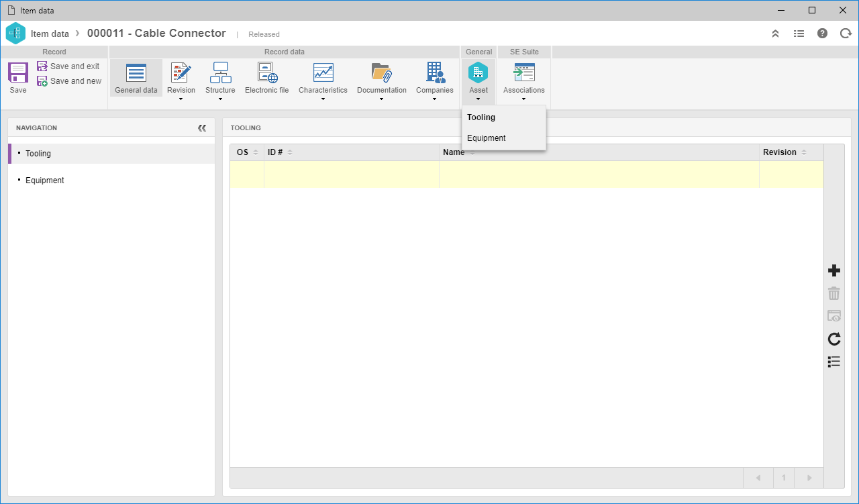859x504 pixels.
Task: Open the Electronic file section
Action: [x=267, y=78]
